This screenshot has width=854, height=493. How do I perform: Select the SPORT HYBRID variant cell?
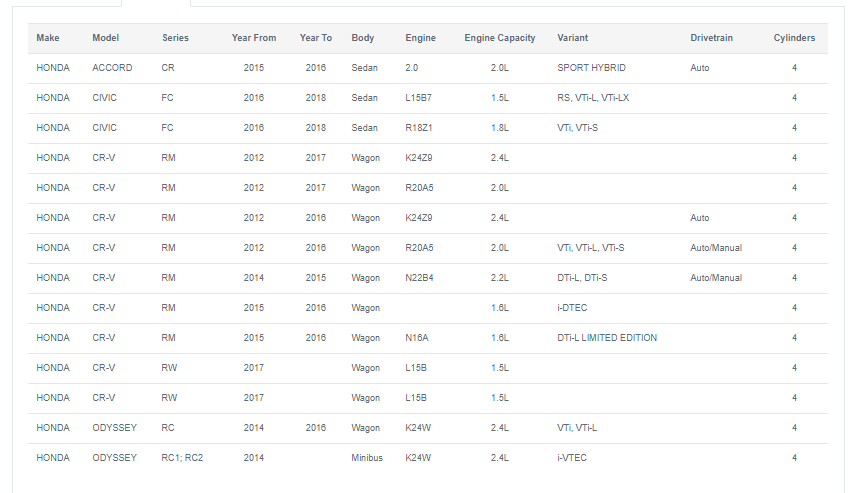pyautogui.click(x=591, y=68)
